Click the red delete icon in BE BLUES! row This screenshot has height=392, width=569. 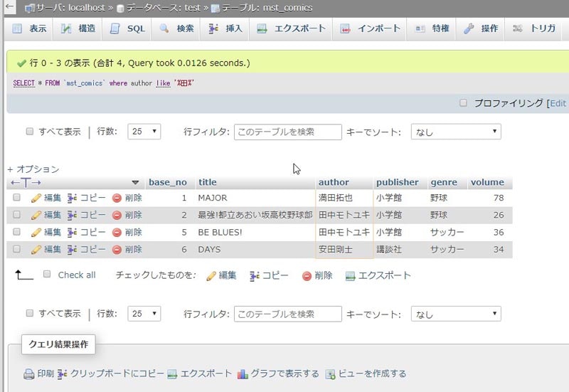pyautogui.click(x=117, y=233)
